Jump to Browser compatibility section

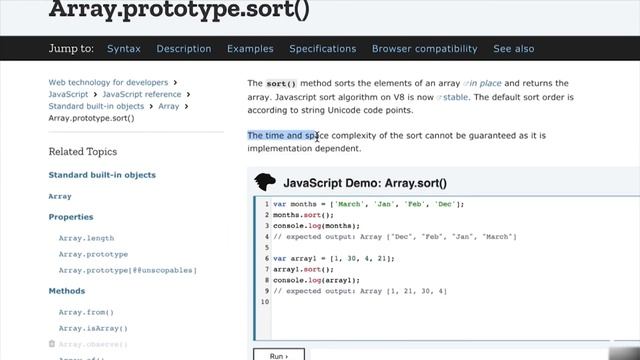[x=424, y=49]
